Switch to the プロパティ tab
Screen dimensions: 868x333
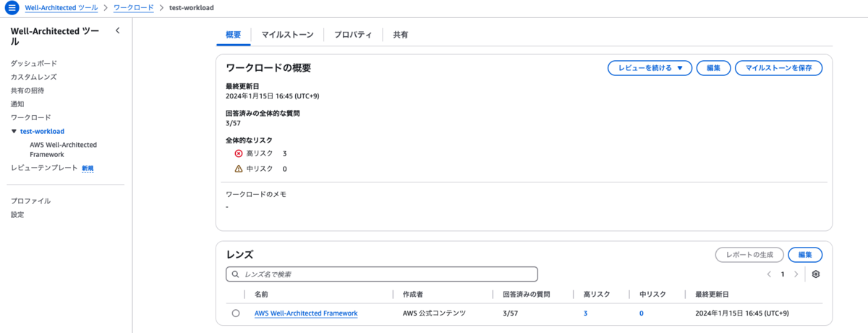pos(353,34)
